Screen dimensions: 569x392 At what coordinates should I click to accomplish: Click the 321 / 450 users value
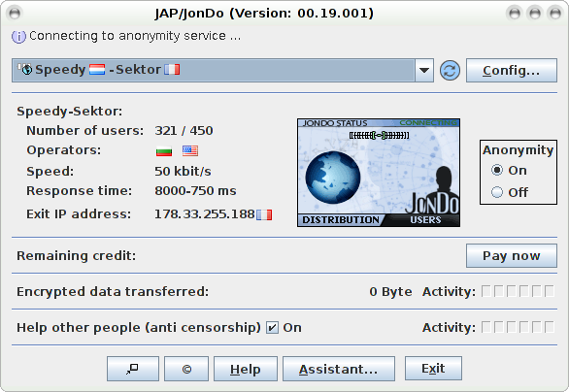click(184, 131)
